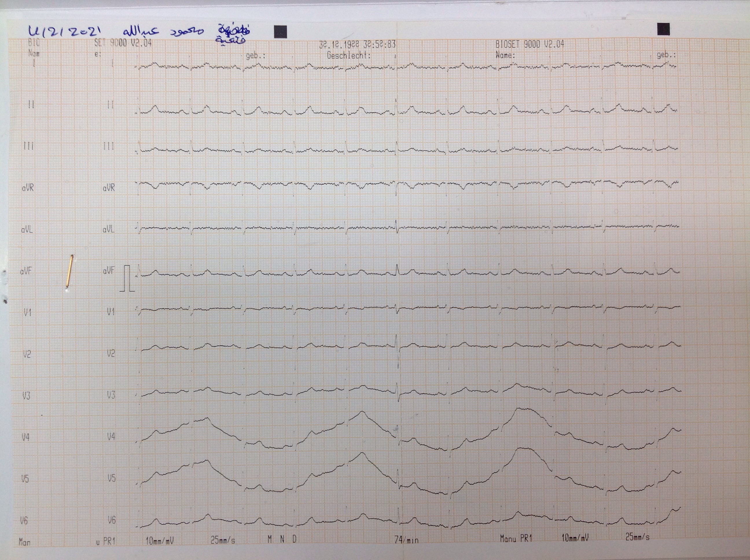
Task: Click the black square above the geb. label
Action: (x=663, y=29)
